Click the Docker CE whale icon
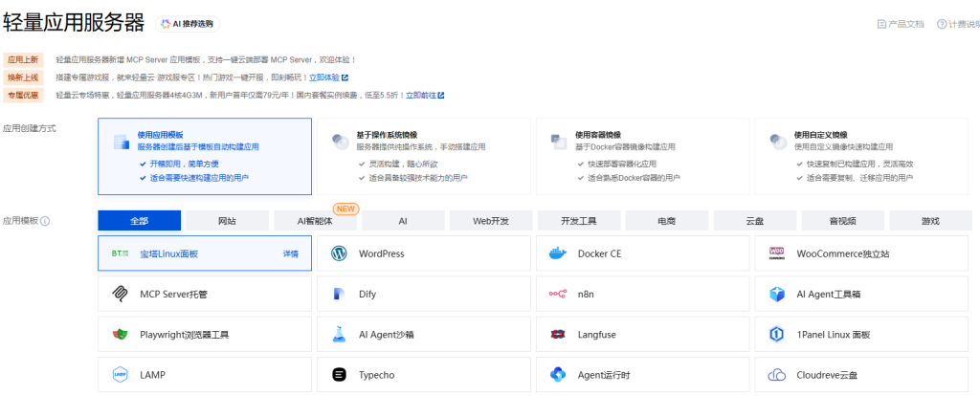Image resolution: width=980 pixels, height=396 pixels. point(558,253)
